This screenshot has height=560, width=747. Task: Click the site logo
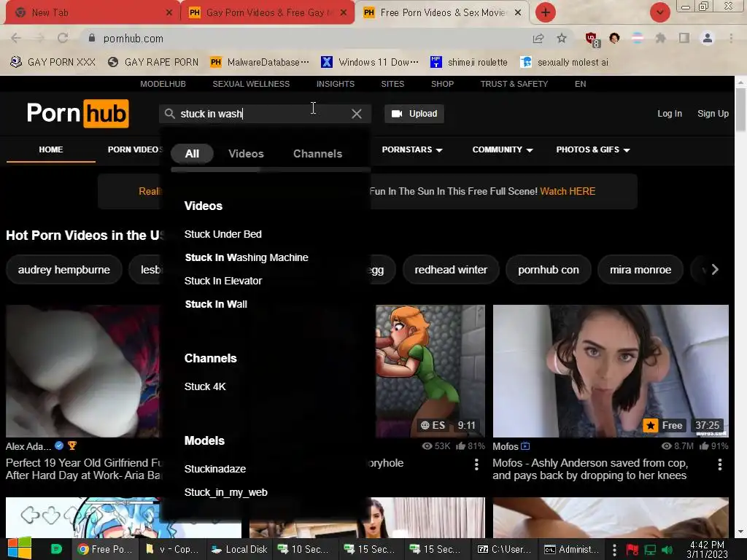pos(77,113)
